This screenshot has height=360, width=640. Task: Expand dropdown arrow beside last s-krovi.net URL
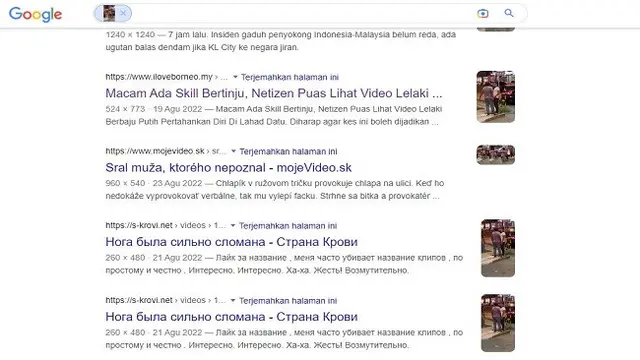pyautogui.click(x=233, y=300)
